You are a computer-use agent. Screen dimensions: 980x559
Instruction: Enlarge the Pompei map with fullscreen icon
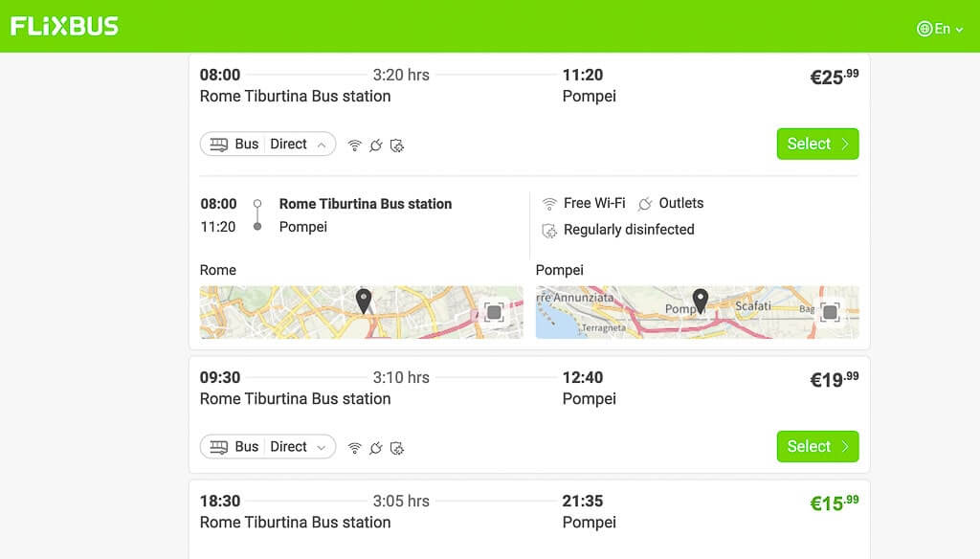coord(830,312)
